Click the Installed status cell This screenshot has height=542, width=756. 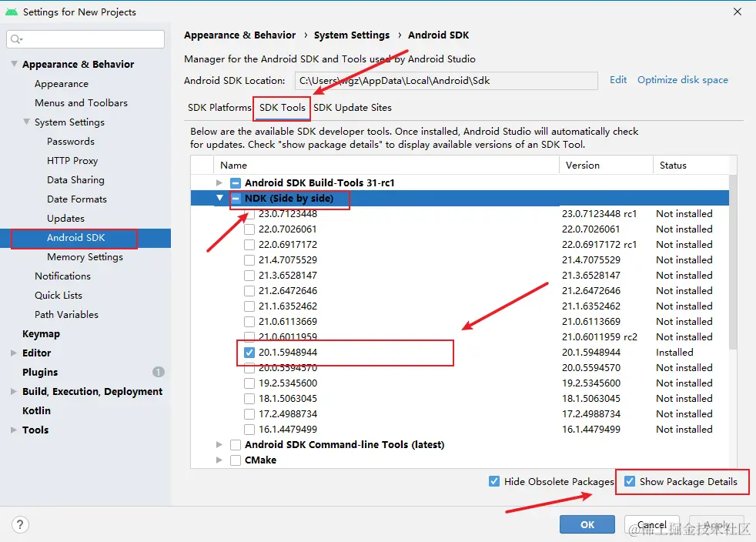674,353
